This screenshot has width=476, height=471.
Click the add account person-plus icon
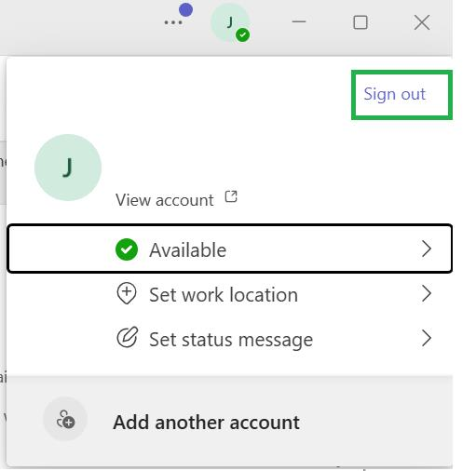point(65,419)
